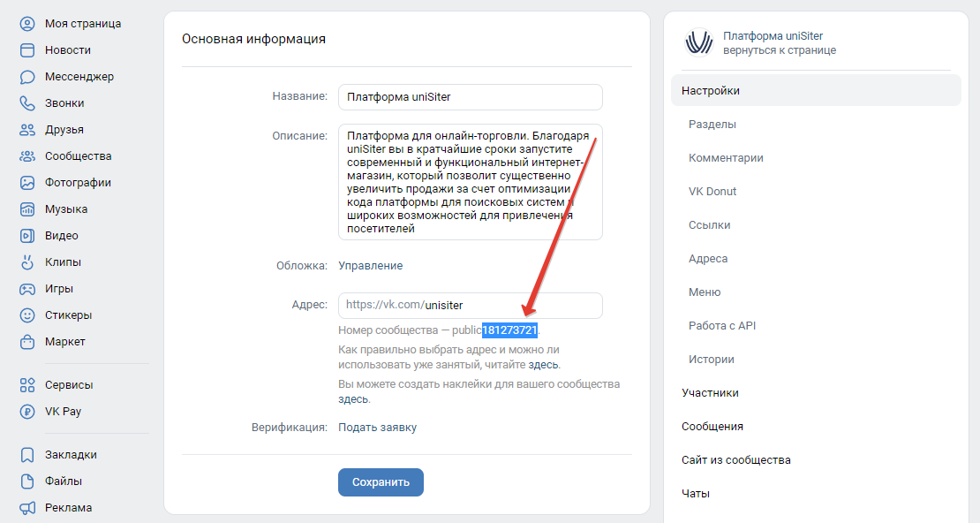Click the Управление cover link

(370, 266)
